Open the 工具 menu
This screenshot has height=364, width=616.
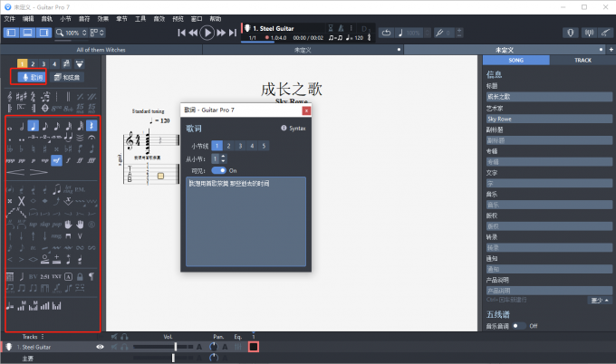[140, 18]
